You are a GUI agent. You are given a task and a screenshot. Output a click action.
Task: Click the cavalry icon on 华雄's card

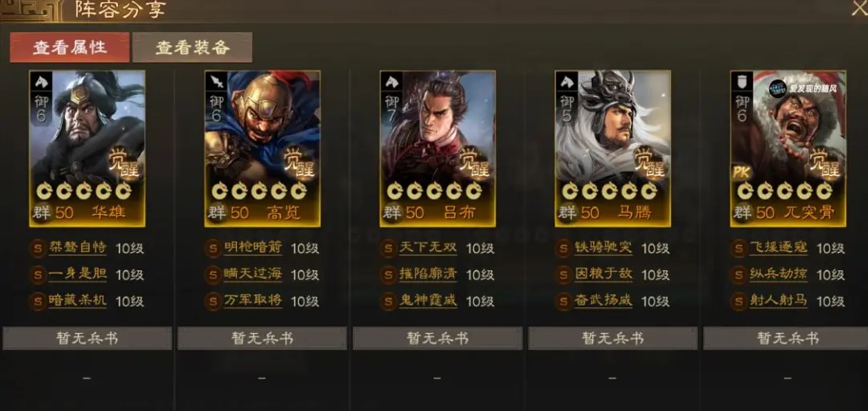pyautogui.click(x=42, y=82)
